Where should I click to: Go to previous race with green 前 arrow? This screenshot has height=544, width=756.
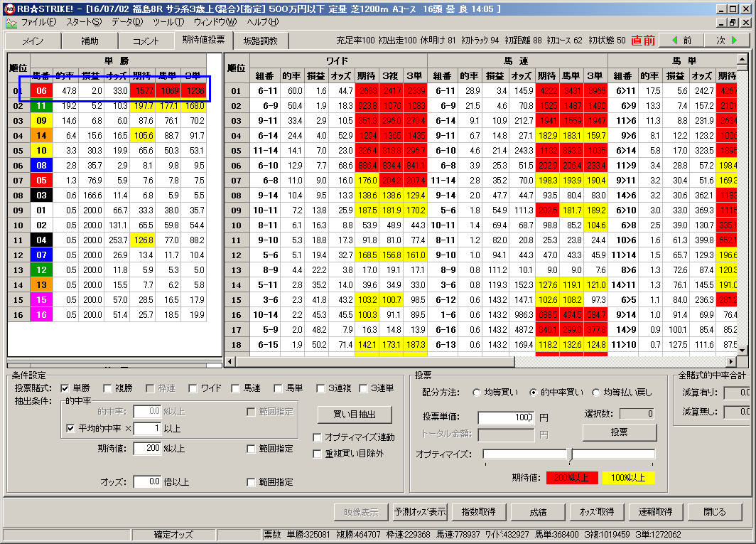coord(681,40)
